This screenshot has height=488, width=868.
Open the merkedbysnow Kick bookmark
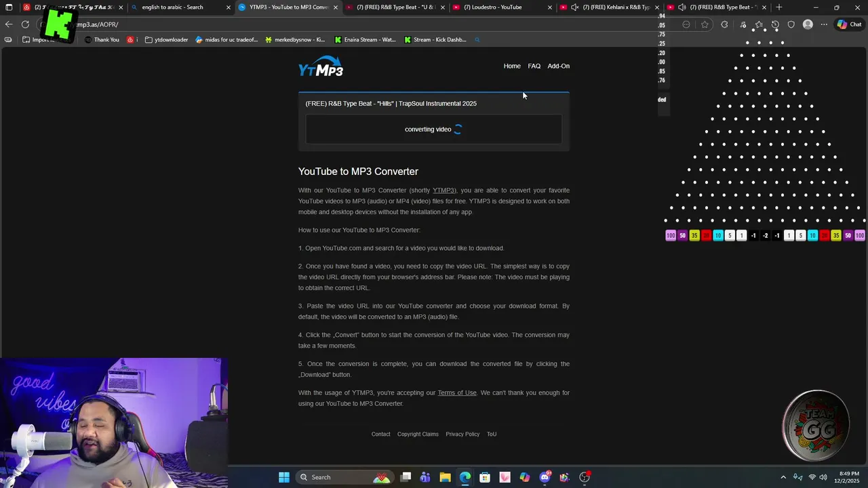[x=295, y=39]
